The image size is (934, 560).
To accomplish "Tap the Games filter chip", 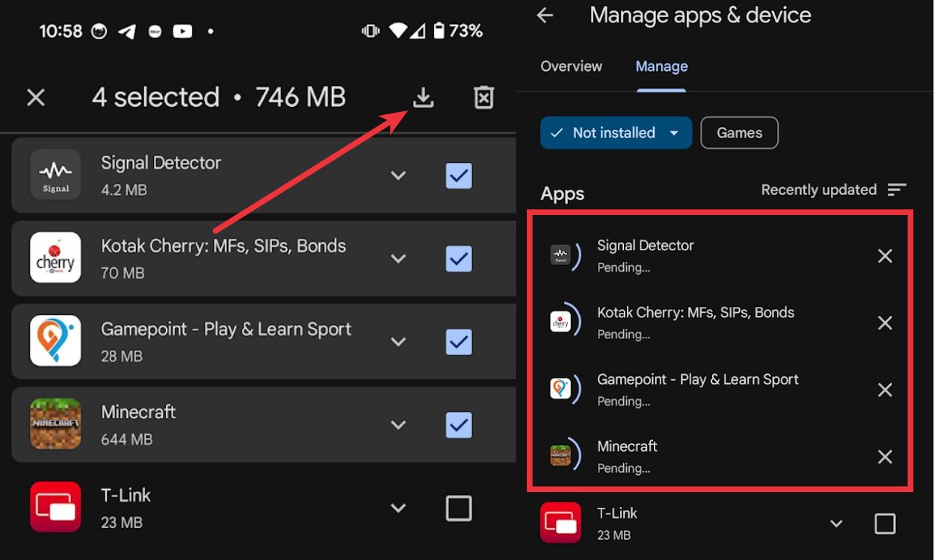I will coord(739,132).
